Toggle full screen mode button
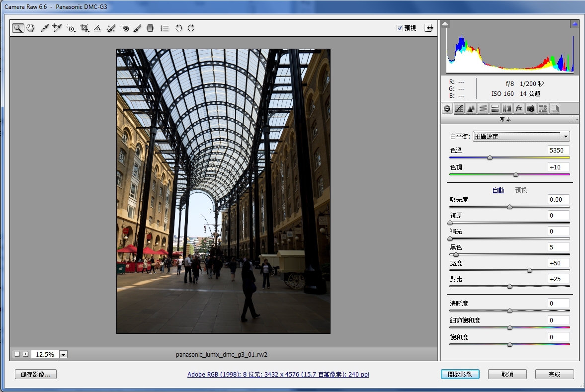This screenshot has width=585, height=392. (x=429, y=28)
